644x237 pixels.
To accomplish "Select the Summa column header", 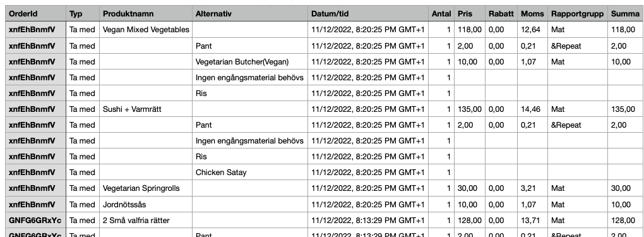I will pyautogui.click(x=626, y=13).
